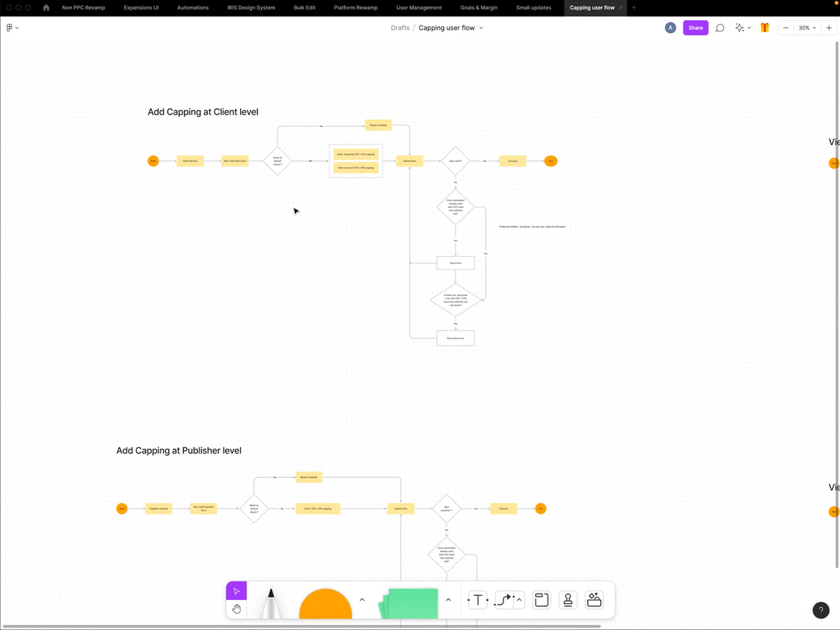Choose the select arrow tool
The height and width of the screenshot is (630, 840).
236,591
